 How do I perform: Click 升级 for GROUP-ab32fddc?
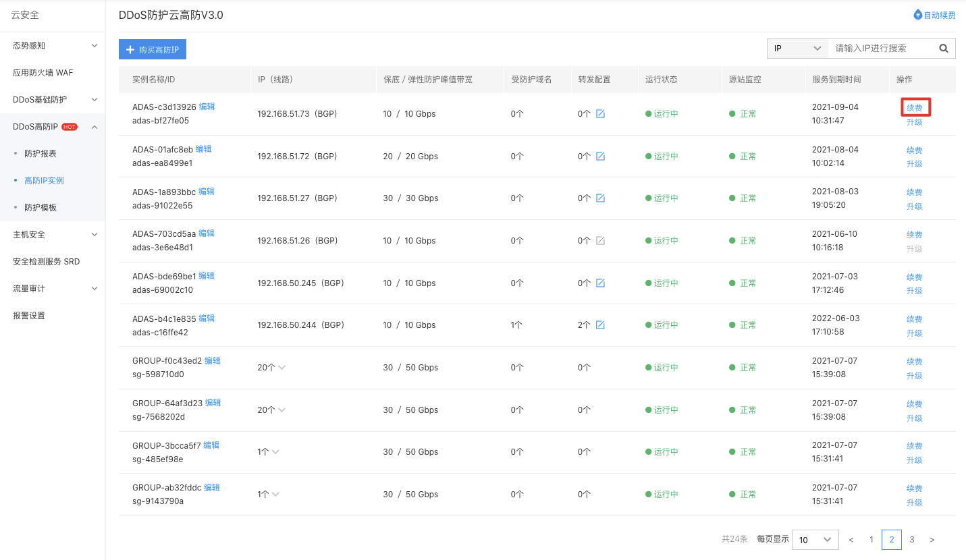click(x=915, y=503)
